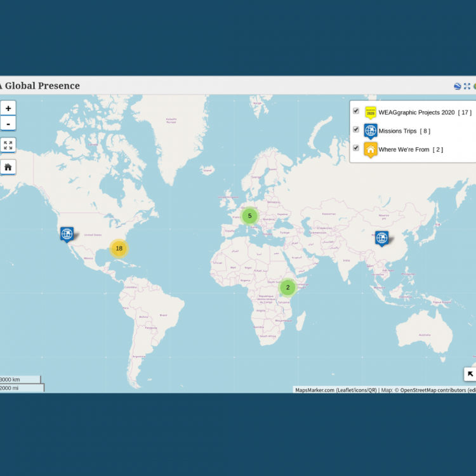The image size is (476, 476).
Task: Disable the Where We're From layer
Action: pyautogui.click(x=356, y=148)
